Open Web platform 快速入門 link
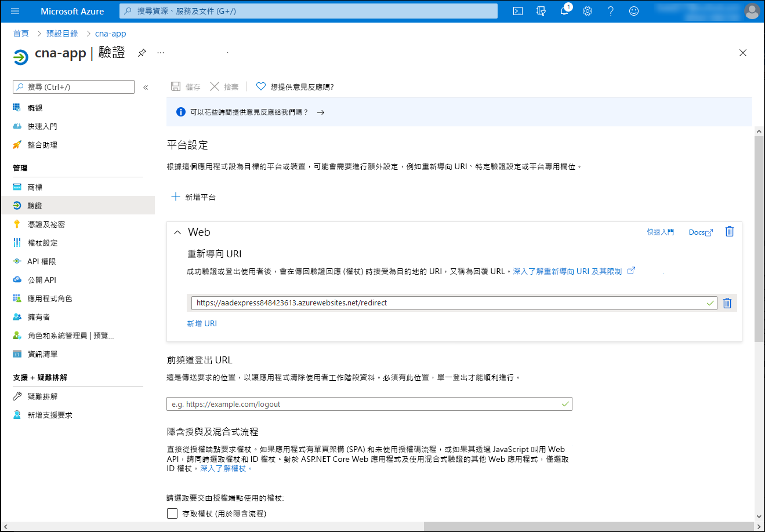The height and width of the screenshot is (532, 765). point(661,232)
